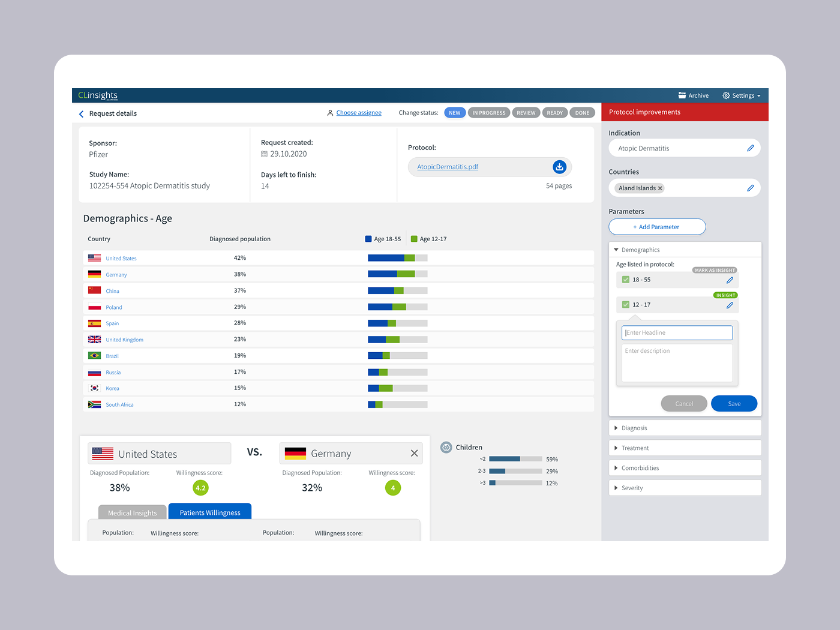Set the request status to IN PROGRESS
840x630 pixels.
click(489, 113)
